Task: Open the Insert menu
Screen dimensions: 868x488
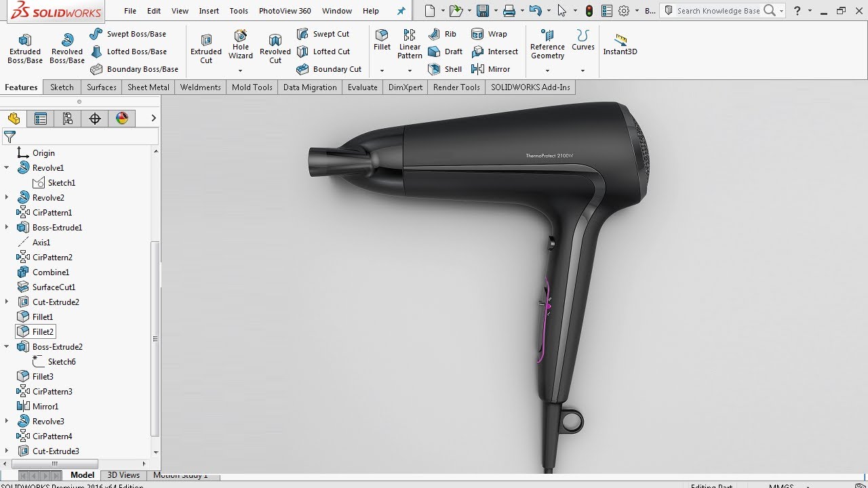Action: [x=209, y=11]
